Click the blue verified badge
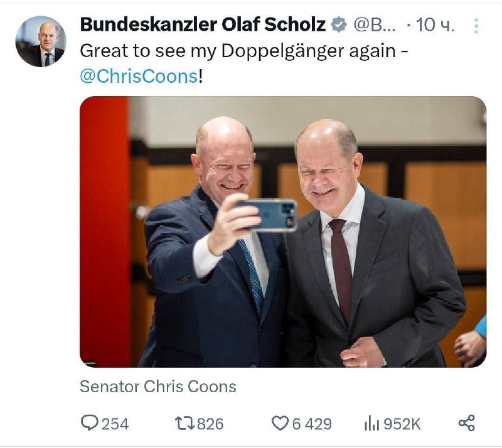This screenshot has width=502, height=448. (339, 25)
